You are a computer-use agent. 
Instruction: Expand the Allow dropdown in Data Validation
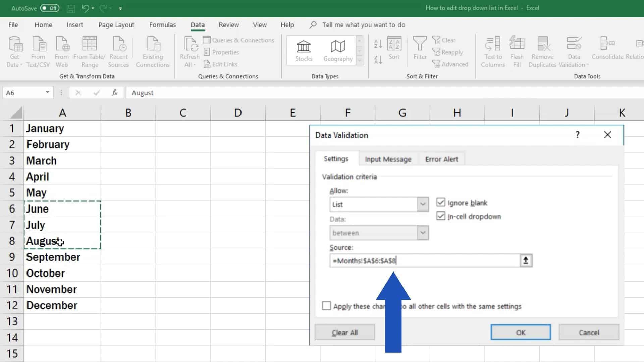422,204
